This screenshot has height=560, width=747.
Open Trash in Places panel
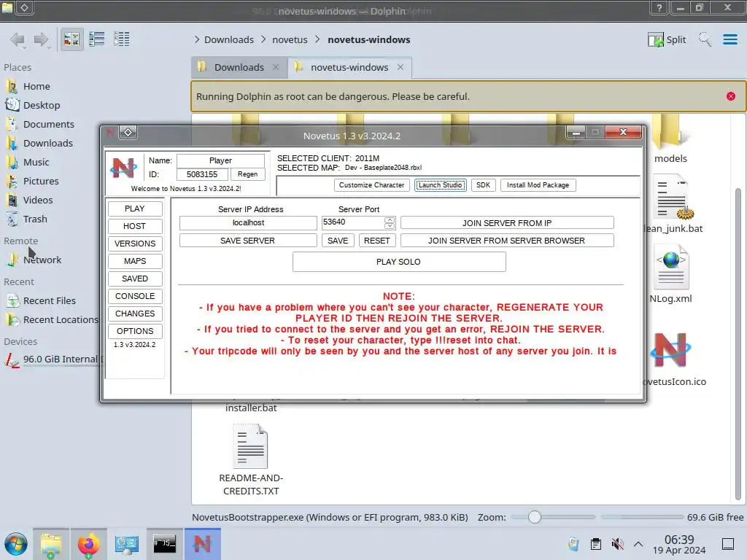pyautogui.click(x=35, y=219)
